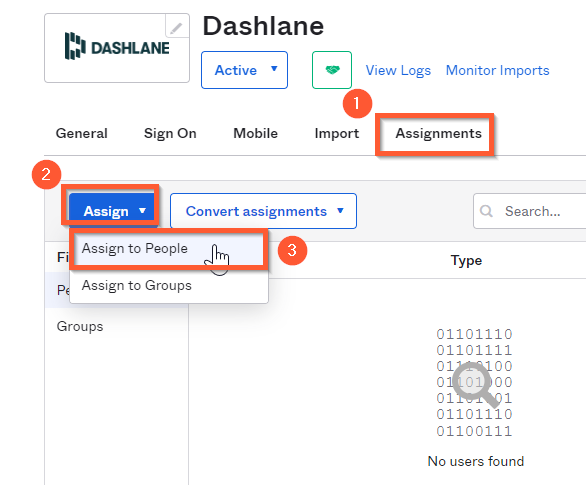Viewport: 586px width, 485px height.
Task: Click the binary magnifier no-results illustration
Action: [x=474, y=382]
